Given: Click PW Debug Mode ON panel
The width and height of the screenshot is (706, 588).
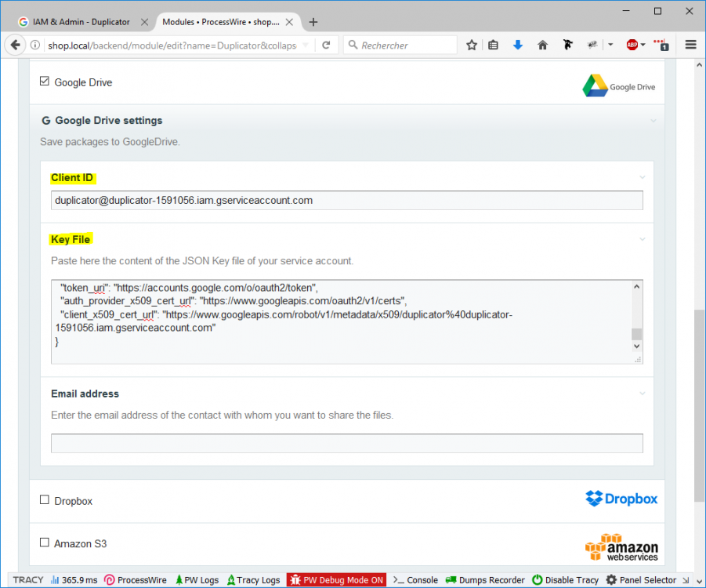Looking at the screenshot, I should click(337, 580).
